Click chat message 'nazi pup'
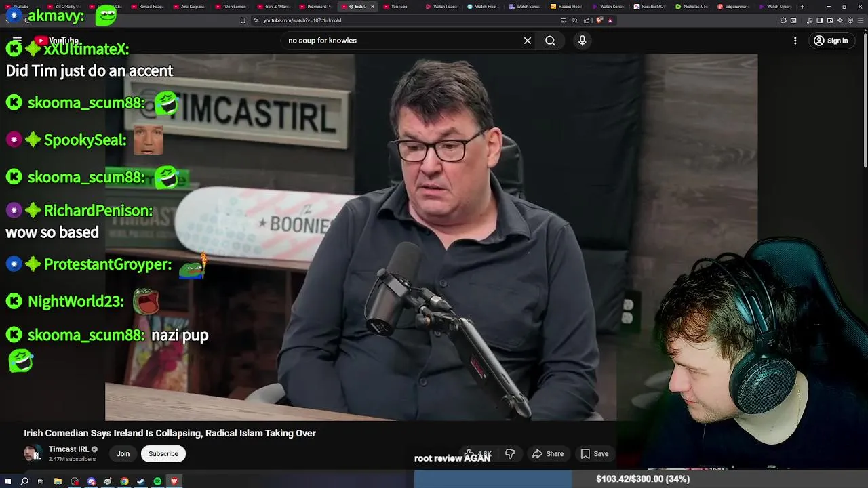This screenshot has width=868, height=488. (180, 335)
